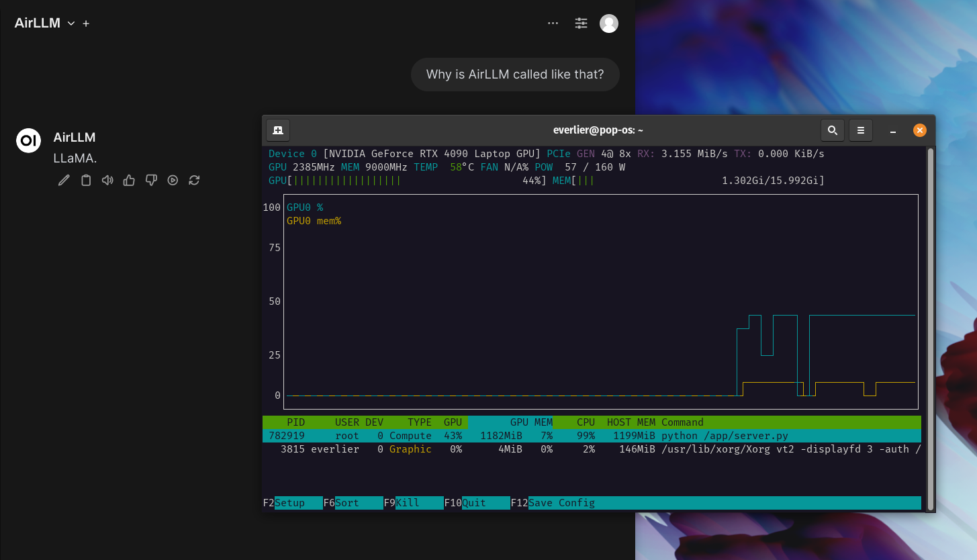Click the python /app/server.py process row

pos(592,436)
